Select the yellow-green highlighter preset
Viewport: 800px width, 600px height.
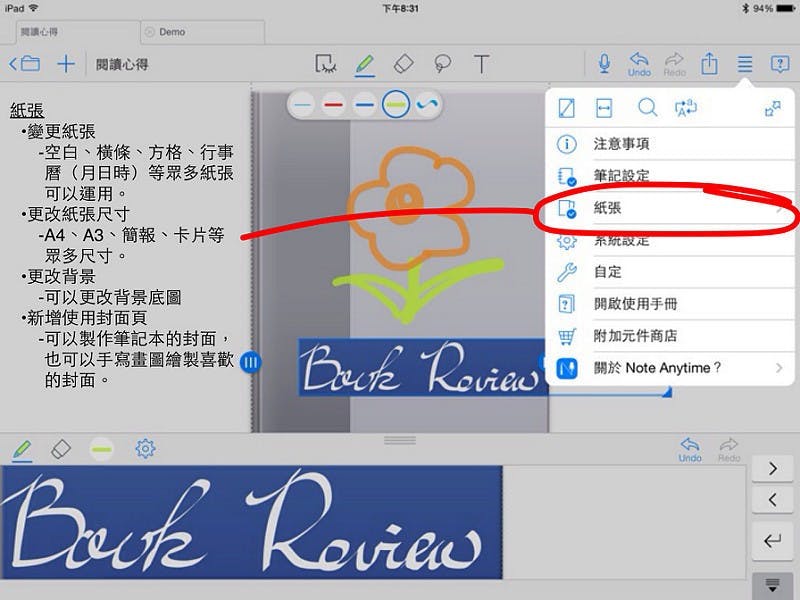point(396,104)
